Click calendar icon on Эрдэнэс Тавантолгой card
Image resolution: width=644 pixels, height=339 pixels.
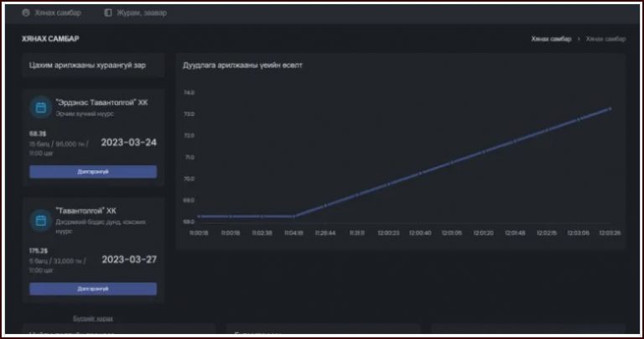pos(39,107)
